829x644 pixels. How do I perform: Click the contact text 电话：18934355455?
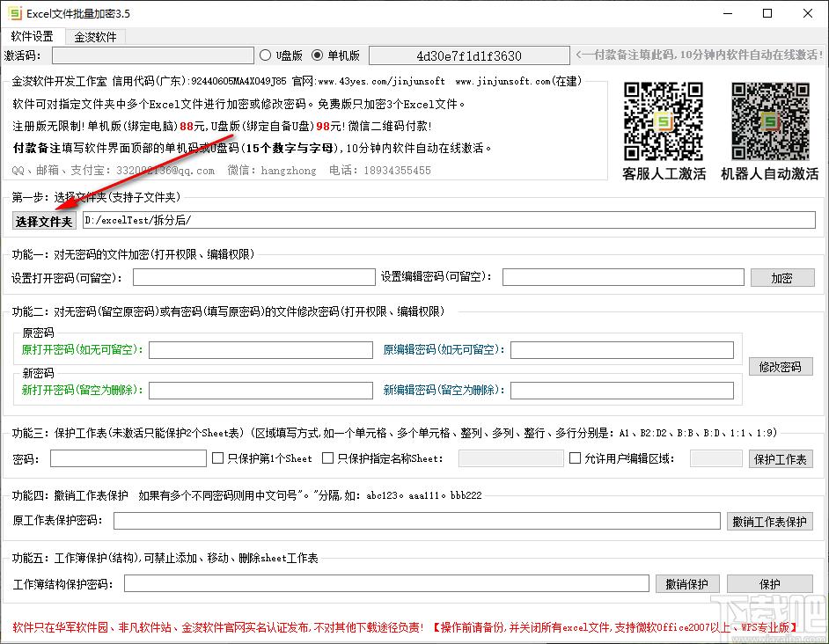379,171
